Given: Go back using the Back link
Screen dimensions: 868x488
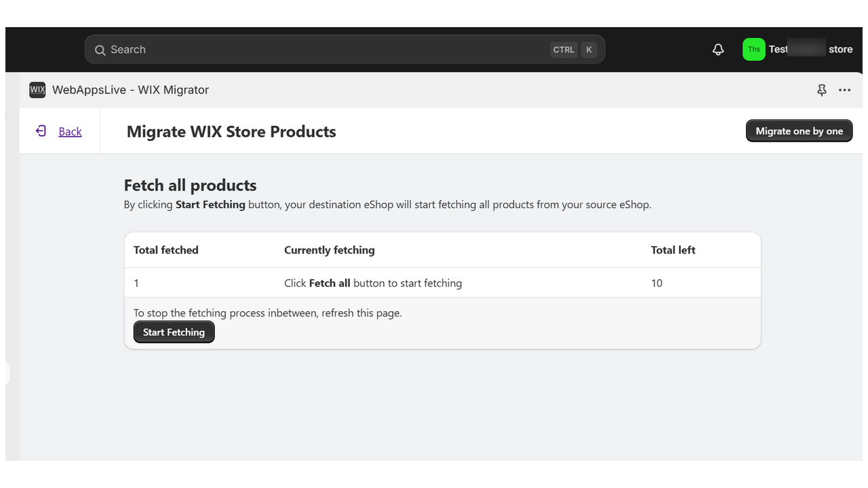Looking at the screenshot, I should pyautogui.click(x=70, y=131).
